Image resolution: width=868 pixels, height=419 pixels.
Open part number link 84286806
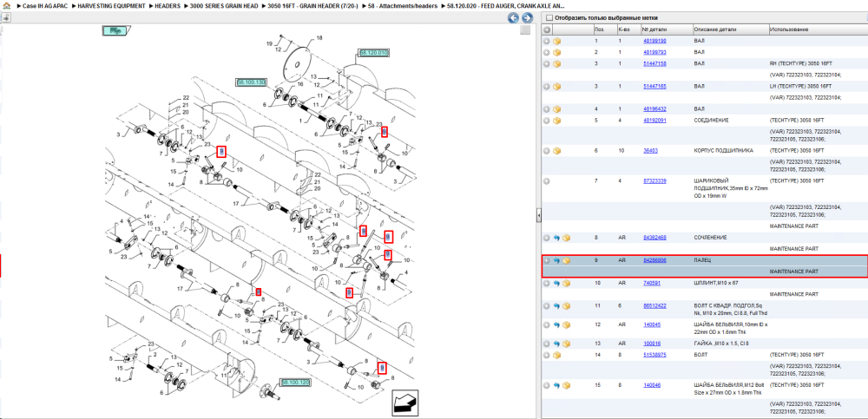point(654,260)
